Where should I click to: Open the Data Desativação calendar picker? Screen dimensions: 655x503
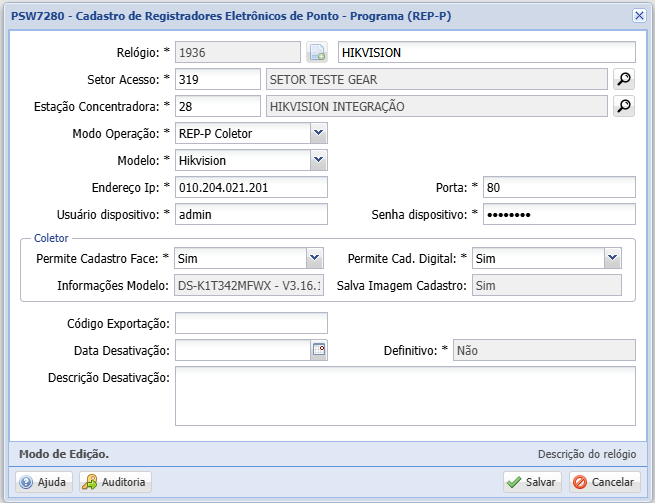click(319, 350)
